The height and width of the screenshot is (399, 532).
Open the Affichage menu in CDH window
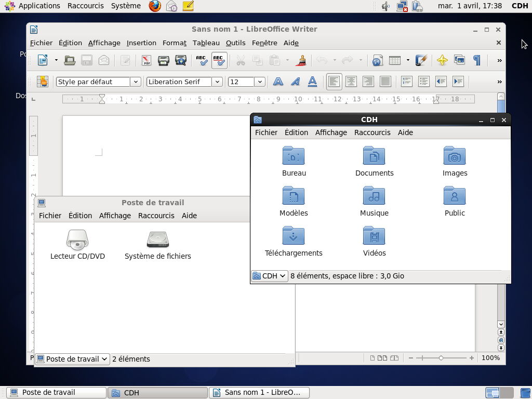(x=331, y=132)
